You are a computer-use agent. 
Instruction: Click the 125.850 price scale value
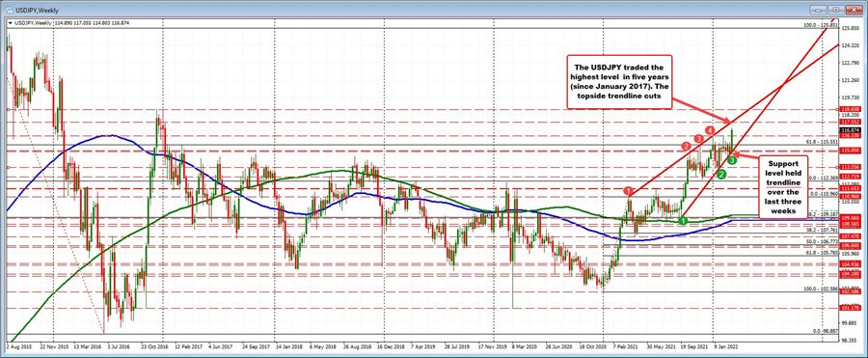[851, 28]
